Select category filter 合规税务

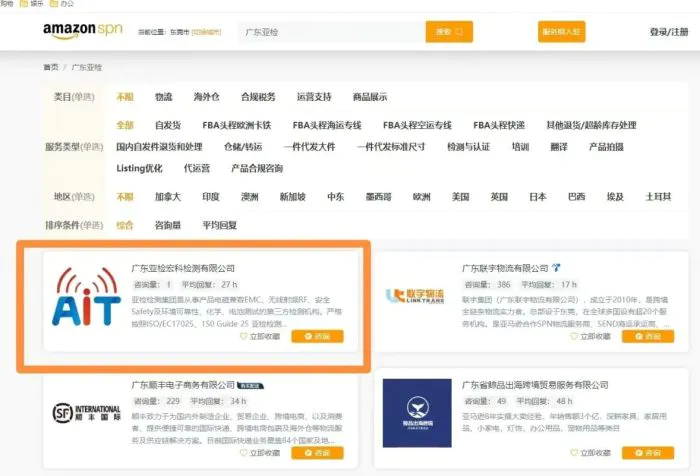click(x=258, y=97)
